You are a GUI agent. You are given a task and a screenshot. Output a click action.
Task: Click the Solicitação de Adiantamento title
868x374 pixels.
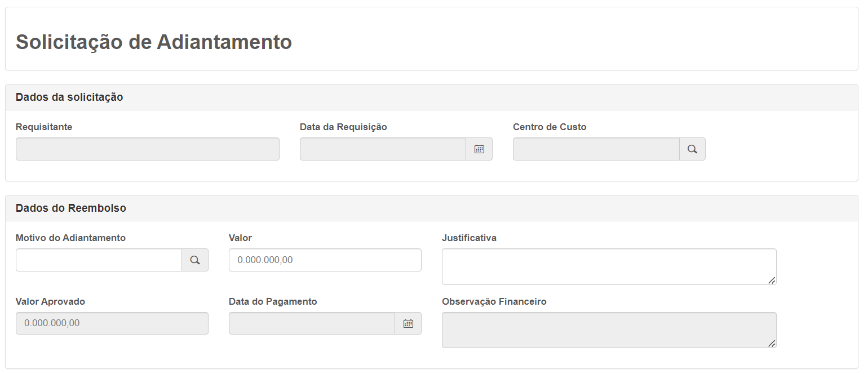tap(154, 42)
